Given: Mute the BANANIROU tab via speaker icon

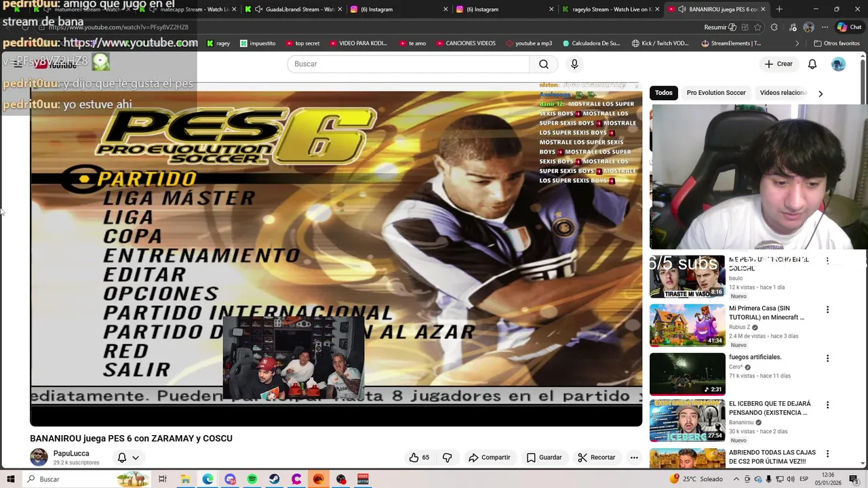Looking at the screenshot, I should [x=682, y=9].
